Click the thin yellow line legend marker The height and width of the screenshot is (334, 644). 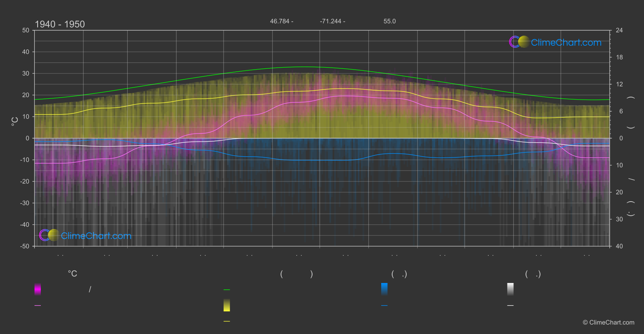[227, 321]
